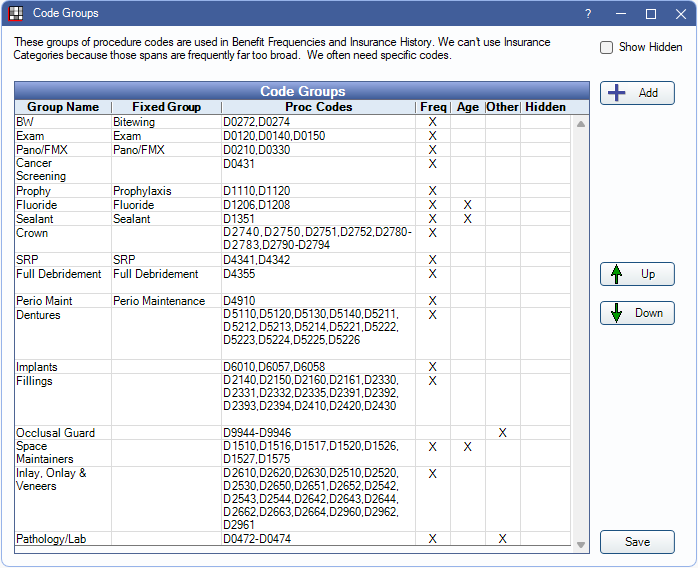Click the Proc Codes column header
Image resolution: width=698 pixels, height=568 pixels.
point(318,107)
